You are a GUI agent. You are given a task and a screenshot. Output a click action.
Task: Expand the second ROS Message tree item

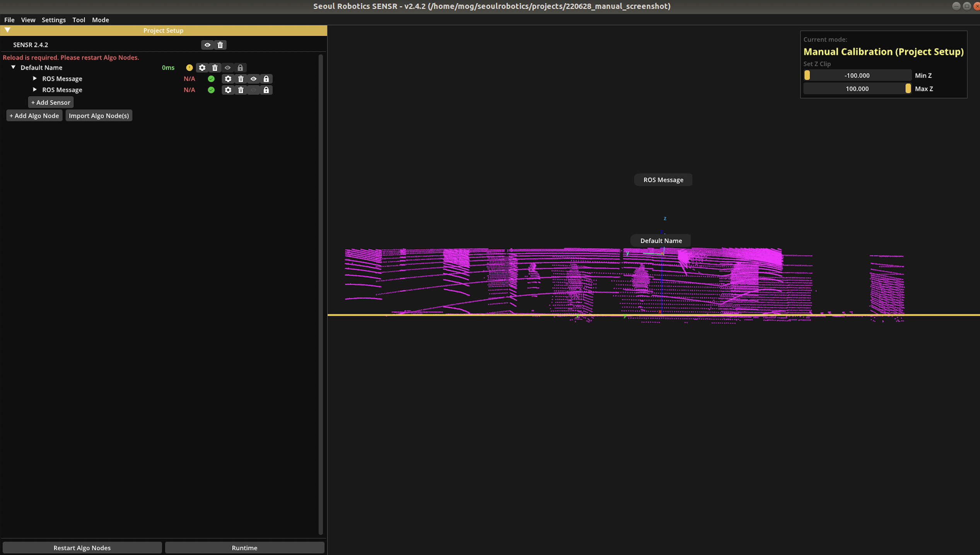[x=35, y=90]
